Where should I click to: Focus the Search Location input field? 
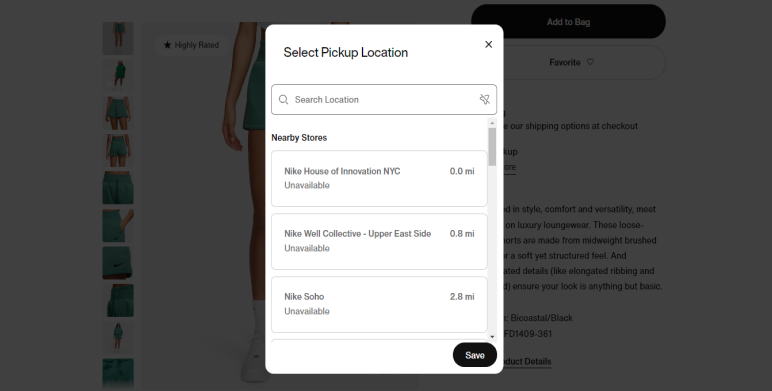click(x=384, y=99)
